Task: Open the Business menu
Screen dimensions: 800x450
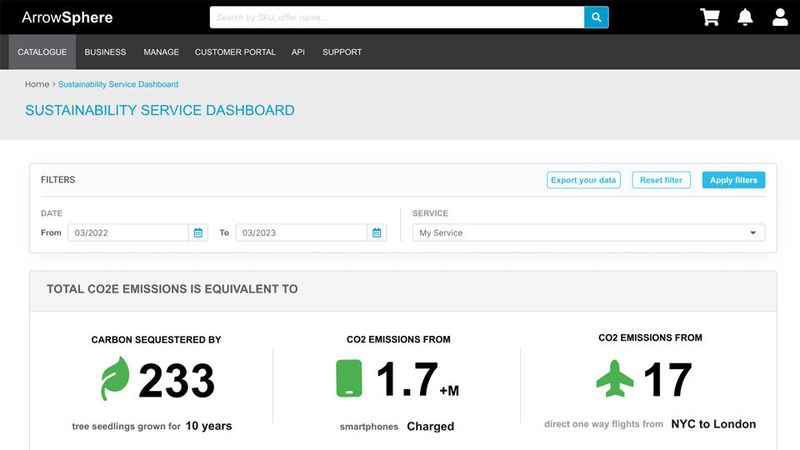Action: tap(105, 52)
